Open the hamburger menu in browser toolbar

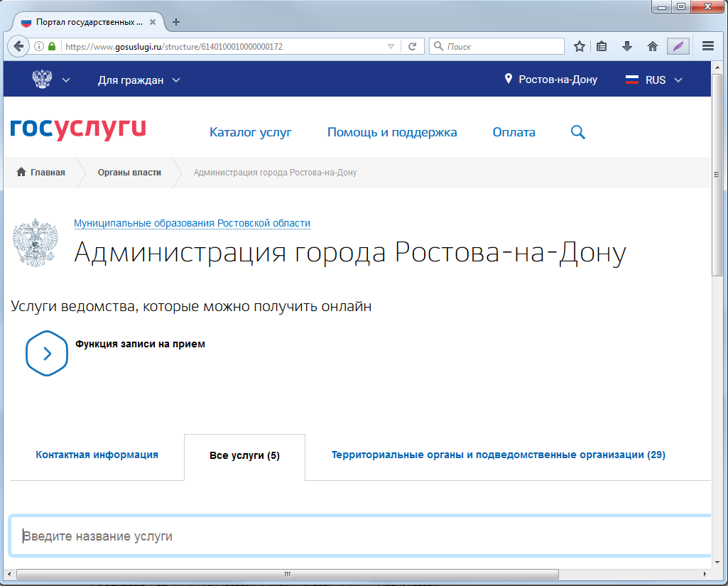pyautogui.click(x=707, y=46)
